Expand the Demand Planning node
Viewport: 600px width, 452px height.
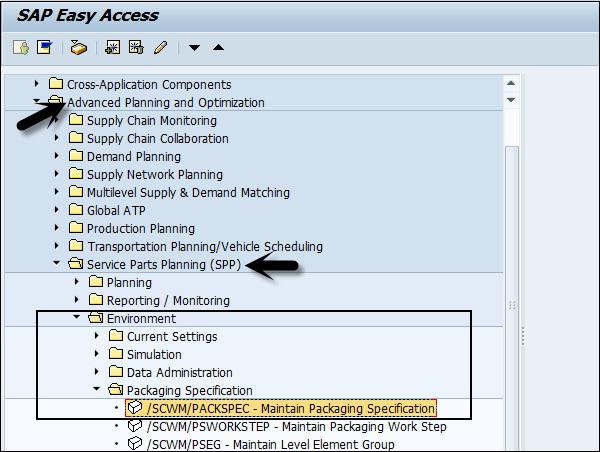(x=57, y=155)
